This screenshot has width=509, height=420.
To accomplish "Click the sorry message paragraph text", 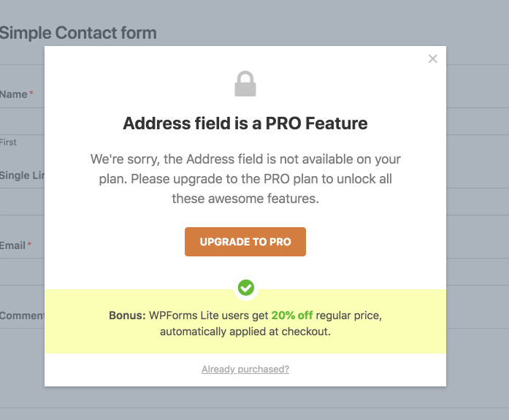I will (245, 178).
